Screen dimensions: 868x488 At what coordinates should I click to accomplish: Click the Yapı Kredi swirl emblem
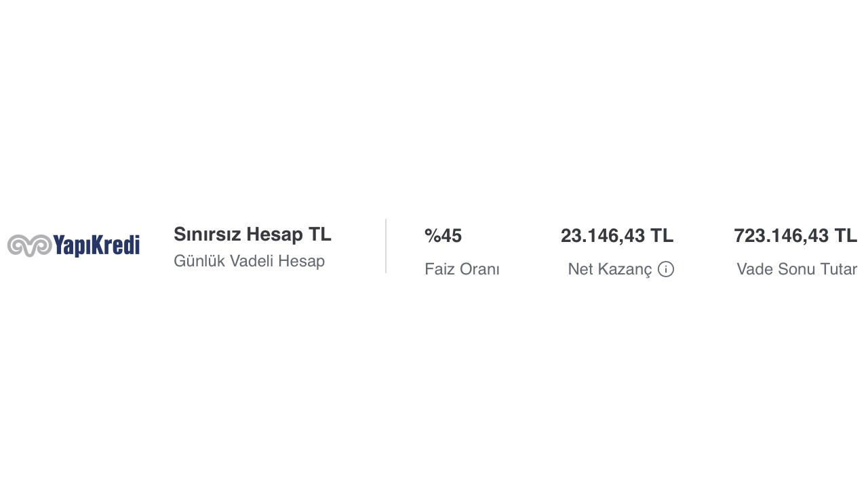(x=29, y=245)
